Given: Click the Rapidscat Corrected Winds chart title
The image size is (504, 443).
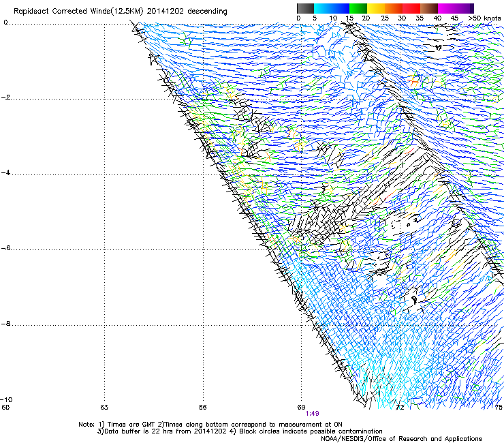Looking at the screenshot, I should pyautogui.click(x=121, y=12).
